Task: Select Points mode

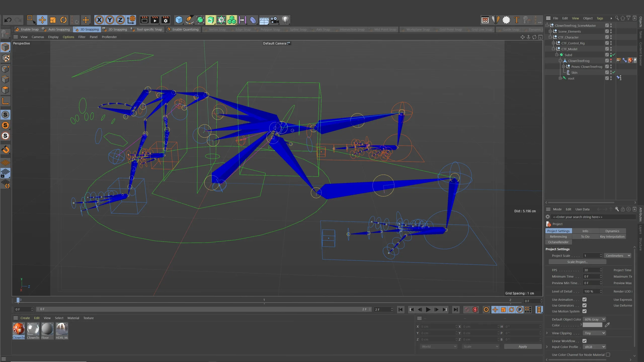Action: click(x=6, y=69)
